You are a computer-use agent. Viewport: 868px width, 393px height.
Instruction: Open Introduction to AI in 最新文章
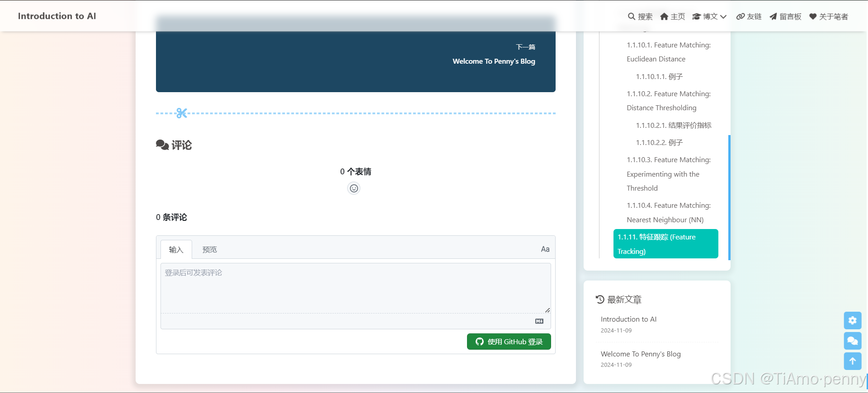pos(628,319)
